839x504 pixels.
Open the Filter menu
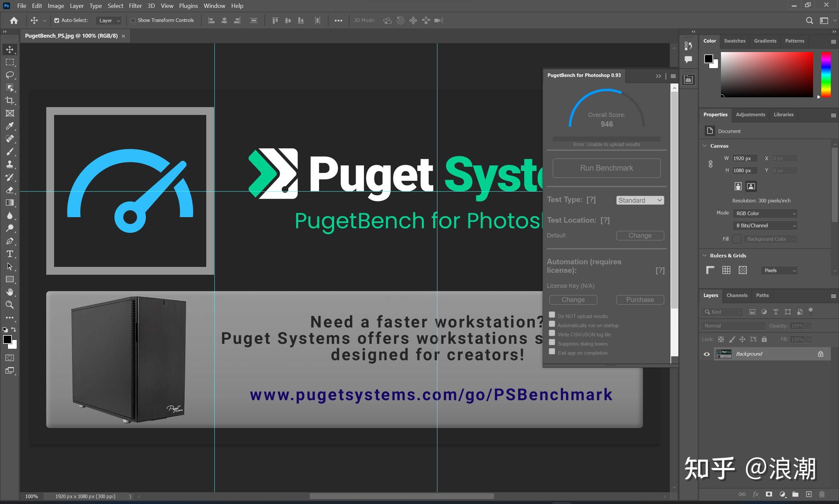coord(135,6)
